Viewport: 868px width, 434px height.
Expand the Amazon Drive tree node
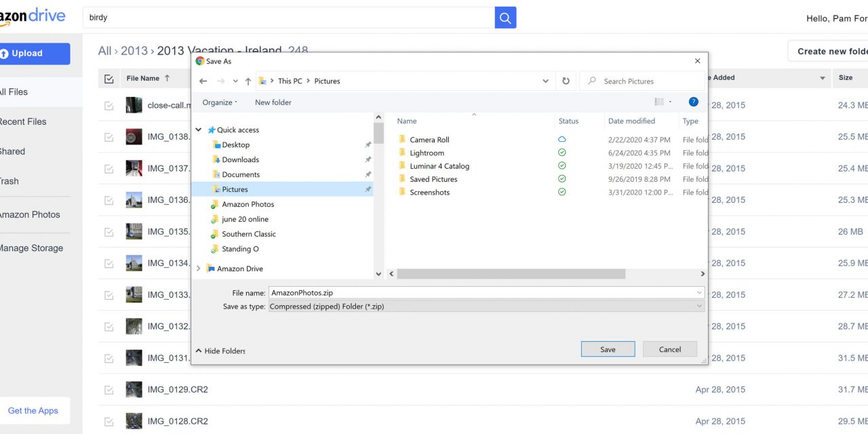click(198, 269)
